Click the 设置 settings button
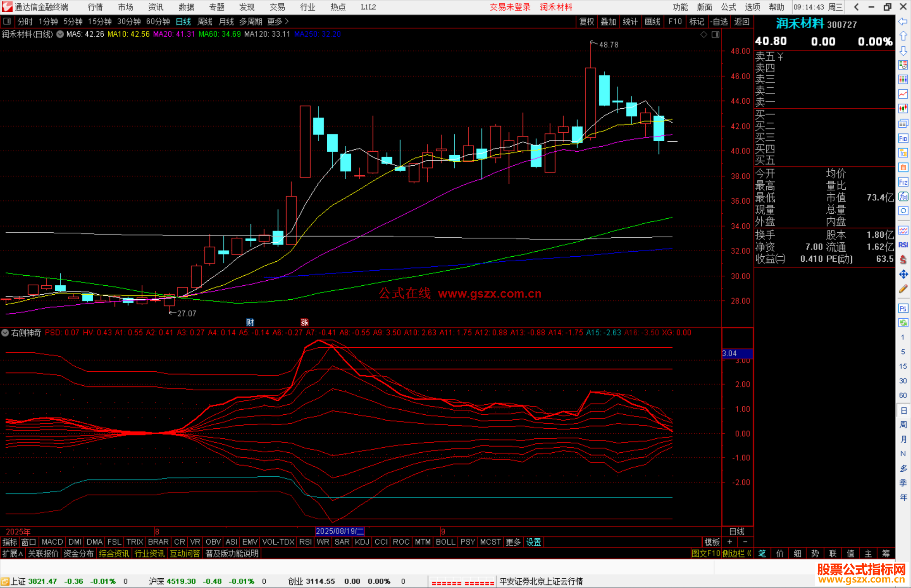Viewport: 911px width, 588px height. (x=534, y=542)
